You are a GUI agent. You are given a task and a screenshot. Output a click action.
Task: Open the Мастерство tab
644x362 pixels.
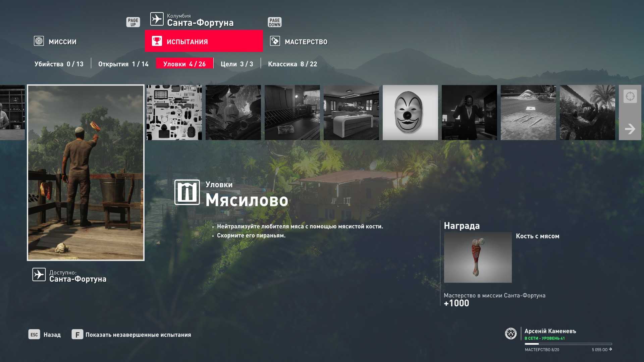pyautogui.click(x=306, y=42)
